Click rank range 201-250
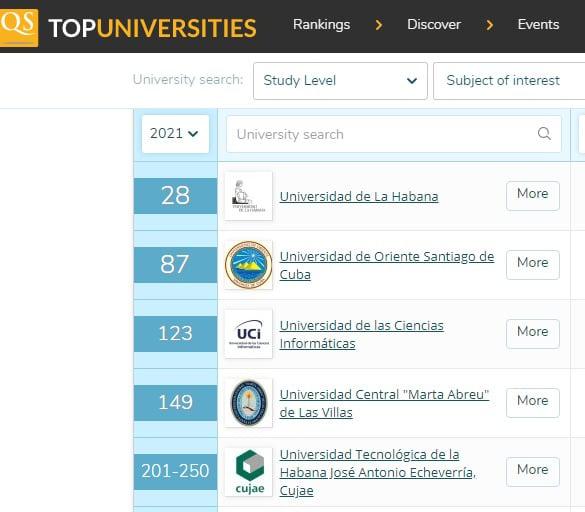The image size is (585, 512). [175, 472]
